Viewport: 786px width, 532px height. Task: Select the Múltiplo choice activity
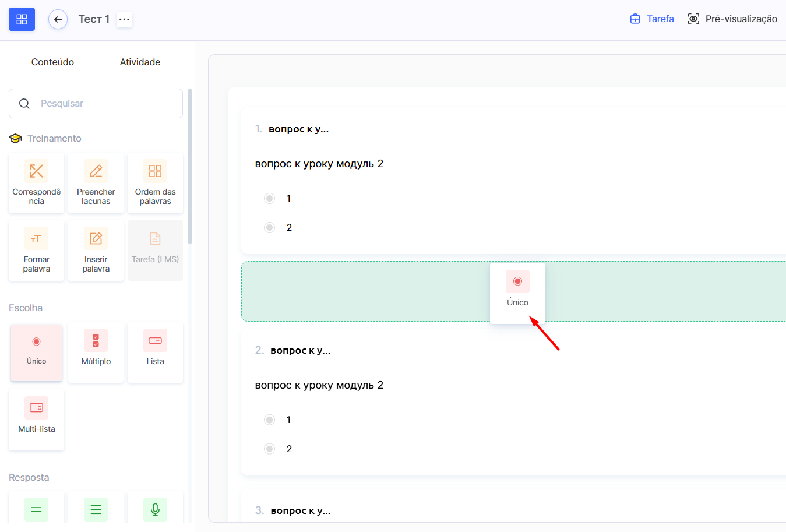[96, 352]
